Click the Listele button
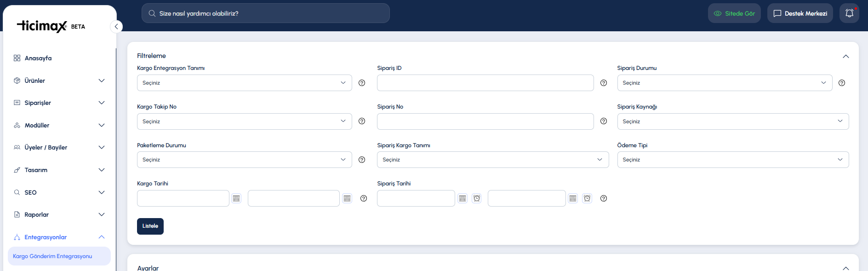The image size is (868, 271). point(150,226)
